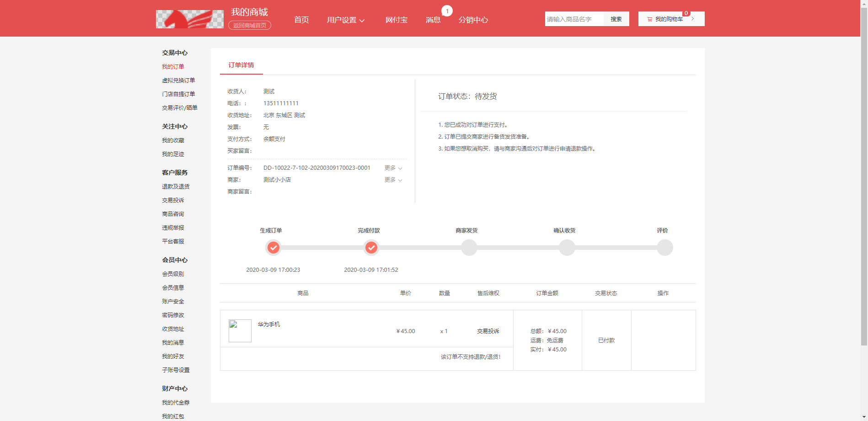This screenshot has height=421, width=868.
Task: Click the grey 确认收货 step marker
Action: [x=567, y=248]
